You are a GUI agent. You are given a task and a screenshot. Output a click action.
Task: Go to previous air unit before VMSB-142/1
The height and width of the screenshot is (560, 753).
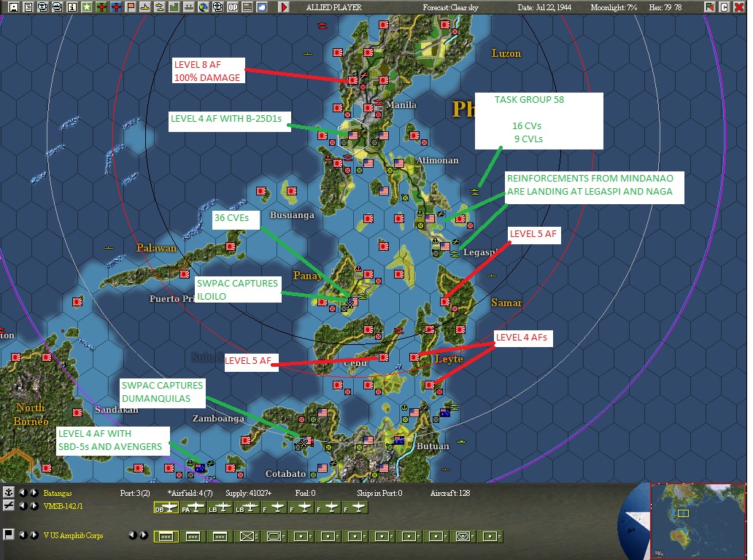pos(22,506)
